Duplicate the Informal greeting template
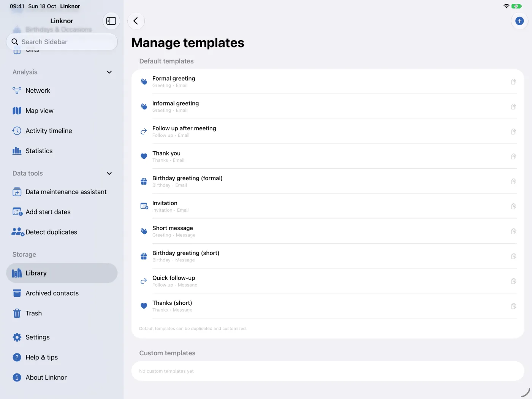The width and height of the screenshot is (532, 399). [x=513, y=107]
